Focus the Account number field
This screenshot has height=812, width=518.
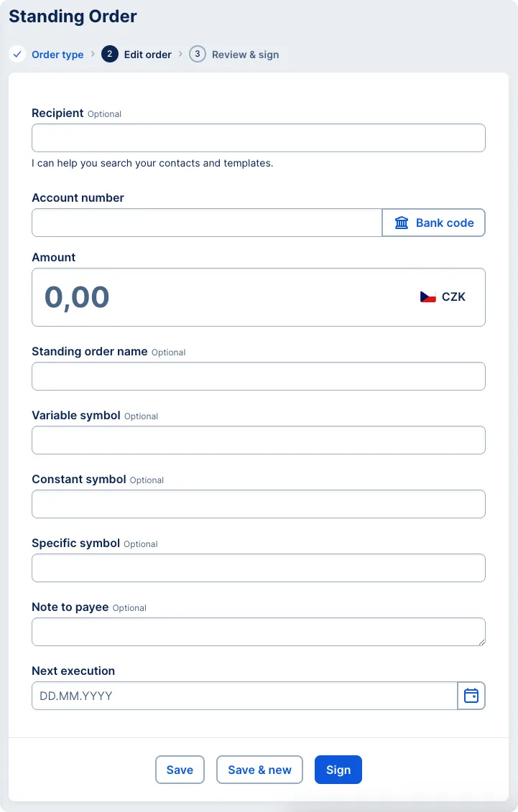[206, 223]
